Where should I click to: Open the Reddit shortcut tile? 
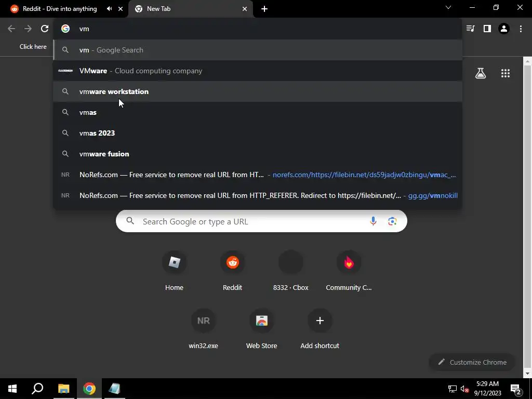click(232, 271)
